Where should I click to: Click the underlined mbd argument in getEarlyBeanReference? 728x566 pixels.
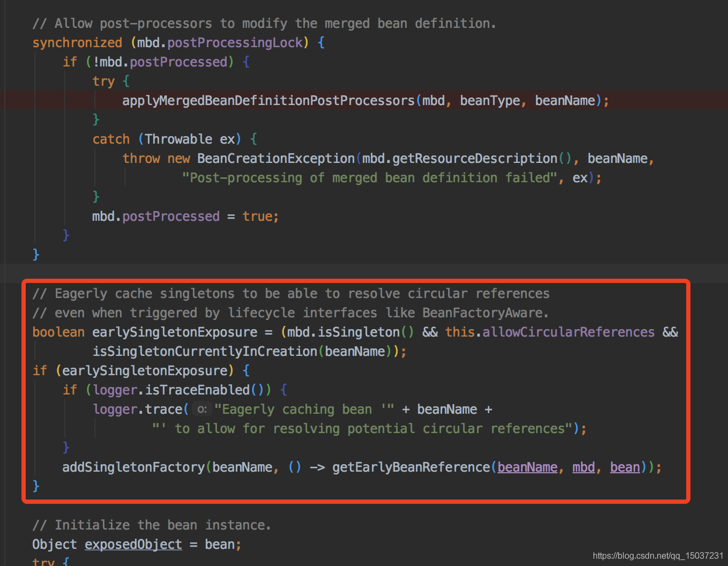pos(584,467)
